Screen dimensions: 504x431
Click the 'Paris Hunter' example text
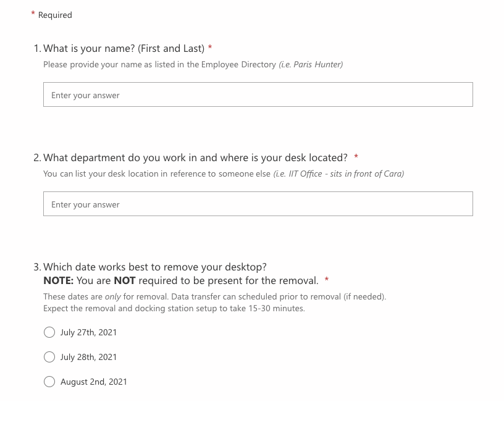tap(311, 64)
